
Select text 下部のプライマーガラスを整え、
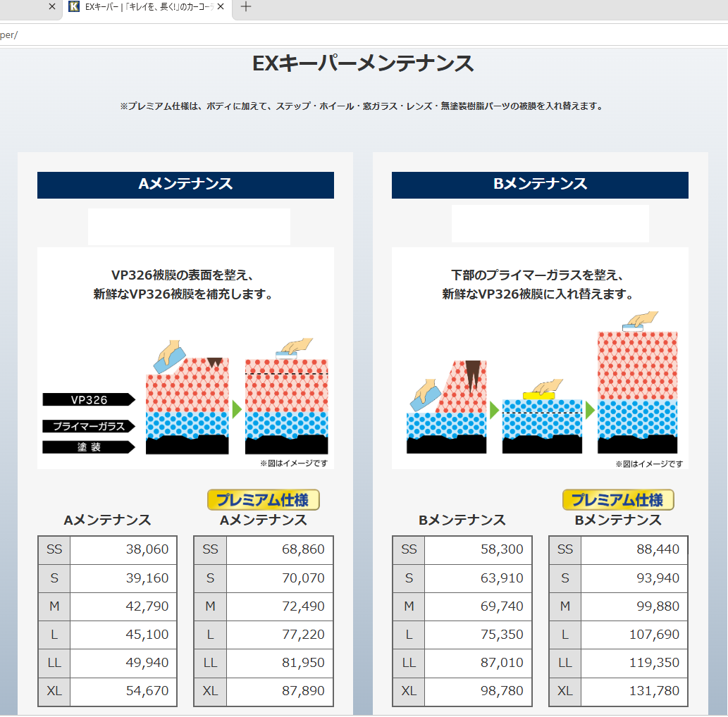(537, 275)
